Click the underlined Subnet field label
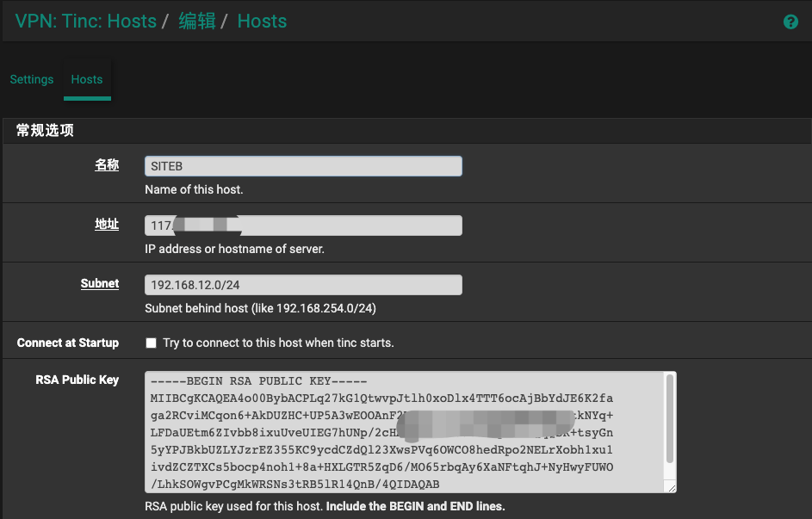The height and width of the screenshot is (519, 812). tap(100, 283)
